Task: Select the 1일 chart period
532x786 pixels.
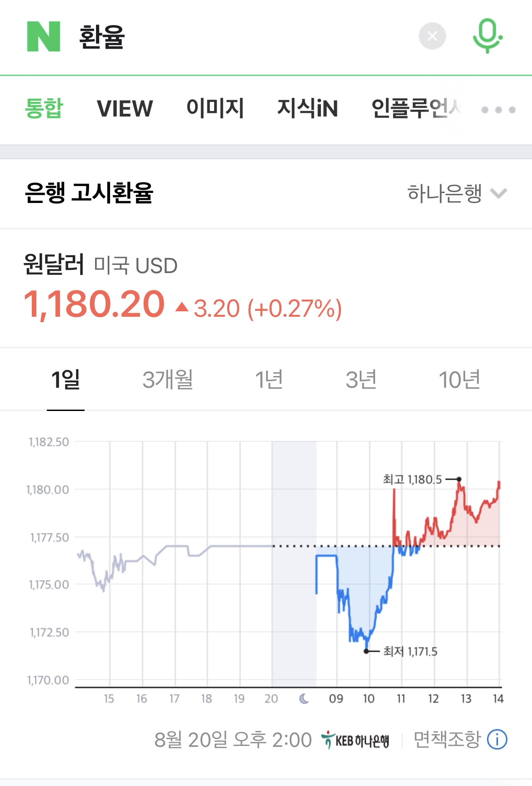Action: coord(65,380)
